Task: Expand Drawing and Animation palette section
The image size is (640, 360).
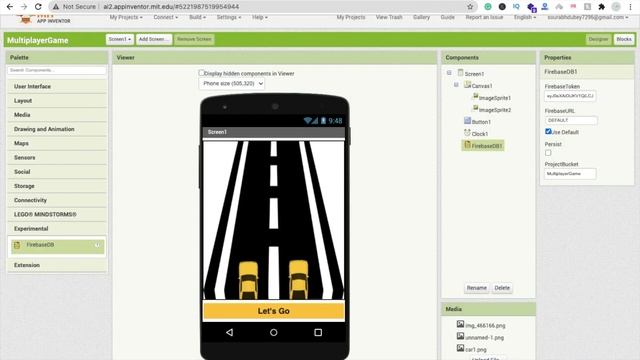Action: coord(57,129)
